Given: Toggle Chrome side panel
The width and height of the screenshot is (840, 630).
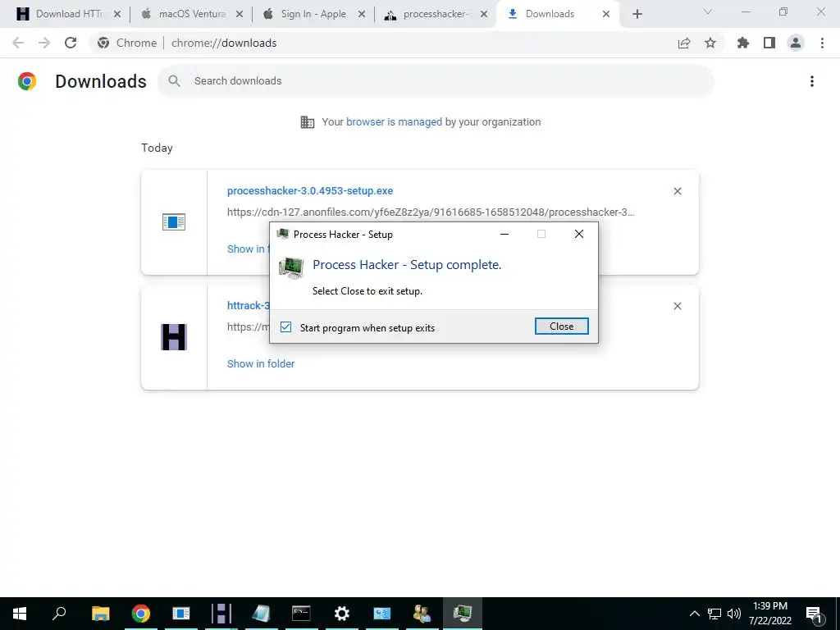Looking at the screenshot, I should point(769,43).
